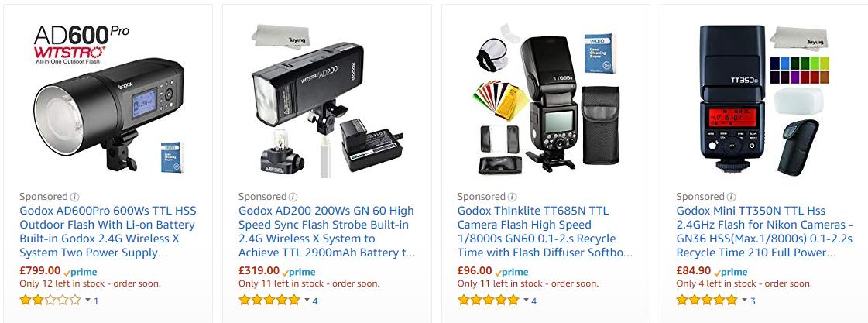Click the Sponsored info icon under AD600Pro
Image resolution: width=868 pixels, height=323 pixels.
[x=75, y=197]
